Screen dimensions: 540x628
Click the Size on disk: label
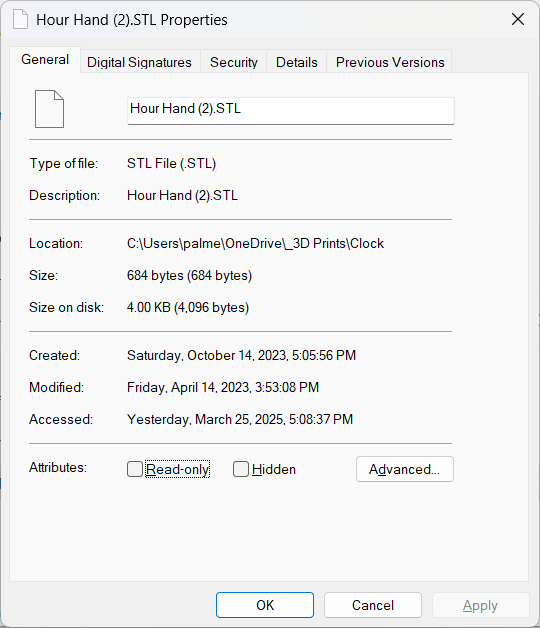click(66, 308)
